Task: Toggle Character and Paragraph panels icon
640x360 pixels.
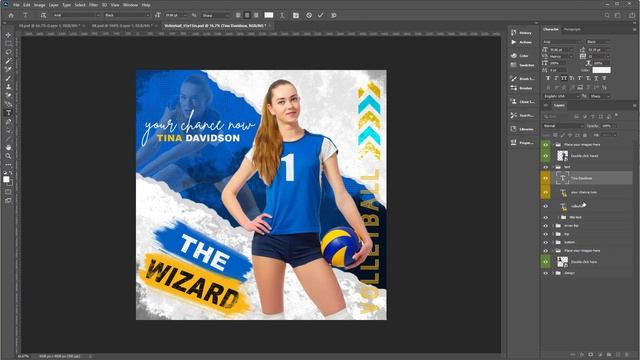Action: click(296, 15)
